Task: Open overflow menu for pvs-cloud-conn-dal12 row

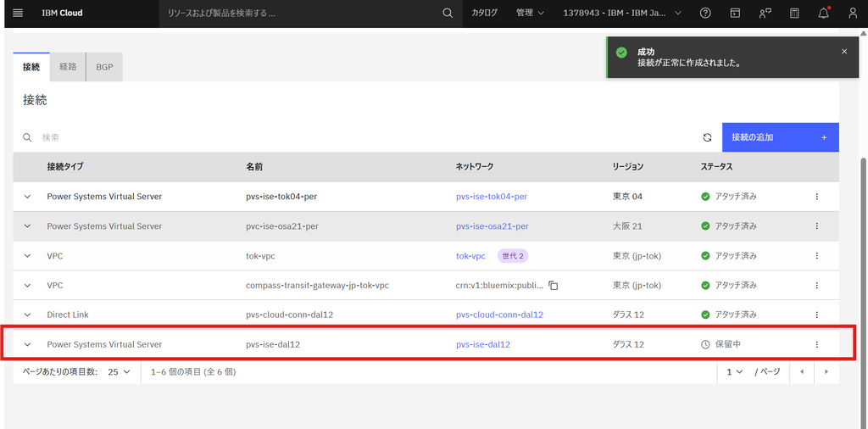Action: point(816,315)
